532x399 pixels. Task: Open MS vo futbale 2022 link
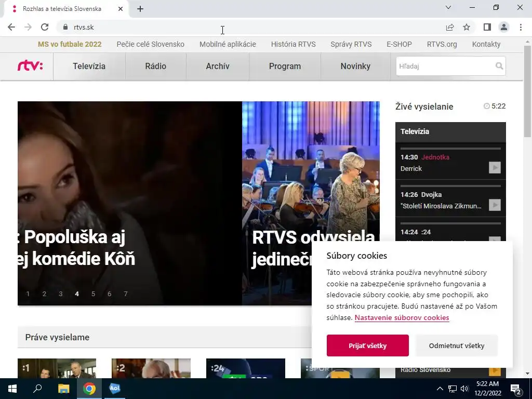(x=70, y=44)
